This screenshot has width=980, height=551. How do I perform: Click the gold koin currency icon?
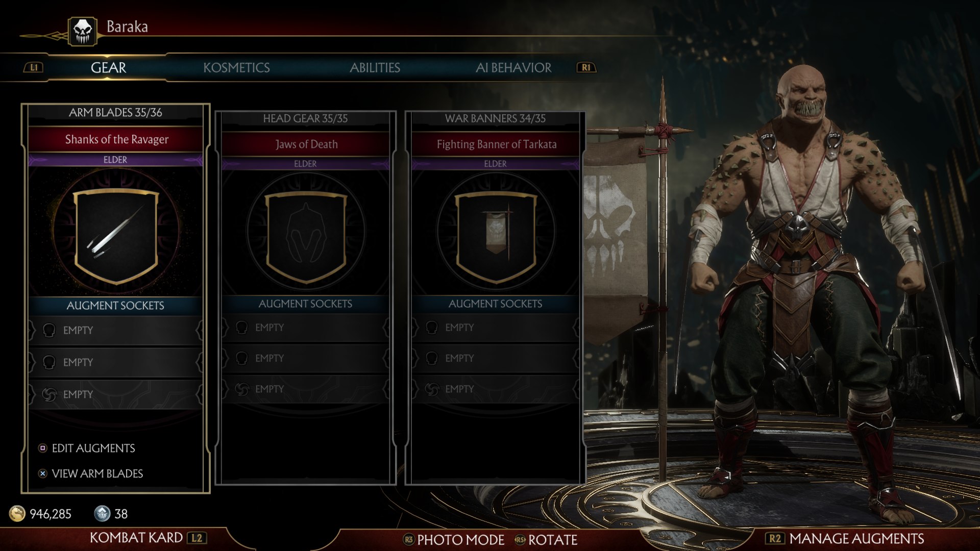(17, 513)
